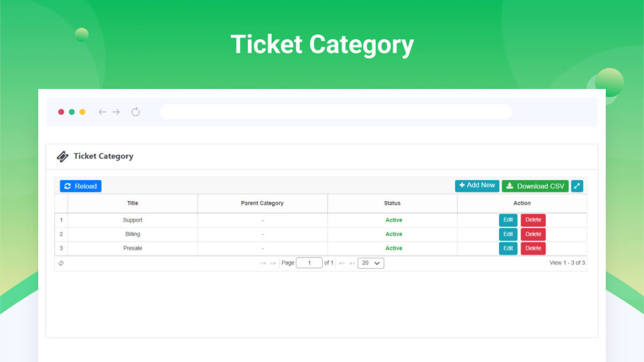The image size is (644, 362).
Task: Click the expand fullscreen icon button
Action: (x=577, y=186)
